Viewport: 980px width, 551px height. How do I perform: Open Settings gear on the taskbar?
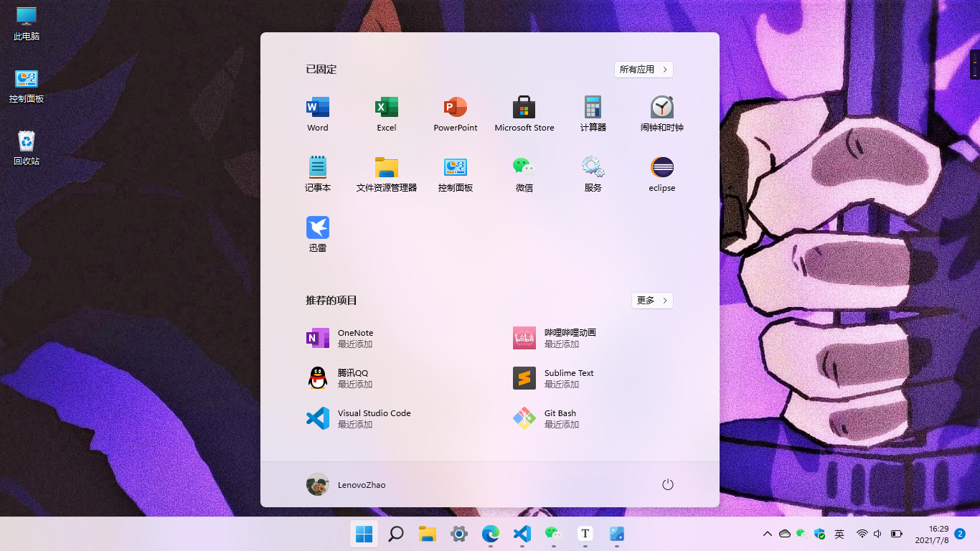(459, 534)
